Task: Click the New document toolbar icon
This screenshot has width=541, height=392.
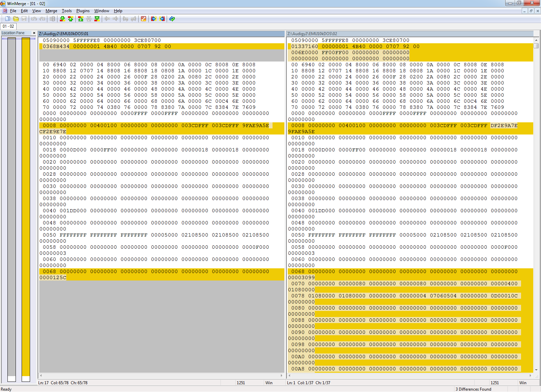Action: click(7, 19)
